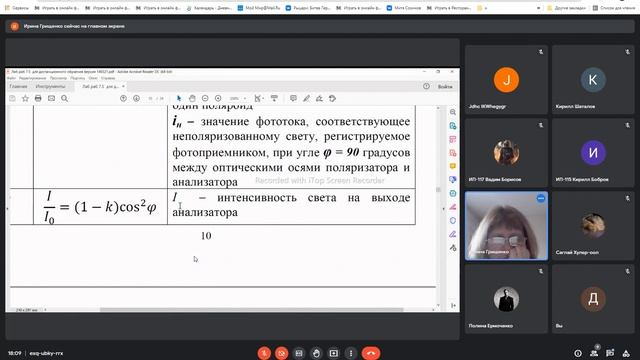Select the document tab Лаб раб 7.5
Viewport: 640px width, 360px height.
100,87
